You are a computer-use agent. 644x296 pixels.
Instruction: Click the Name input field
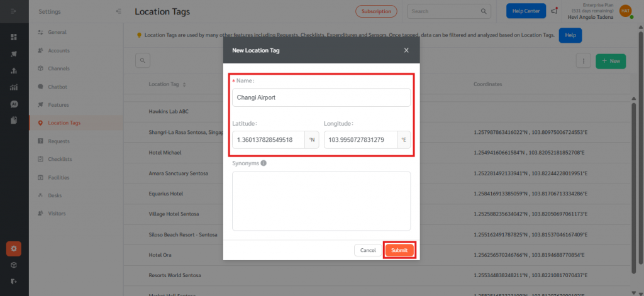(x=321, y=97)
